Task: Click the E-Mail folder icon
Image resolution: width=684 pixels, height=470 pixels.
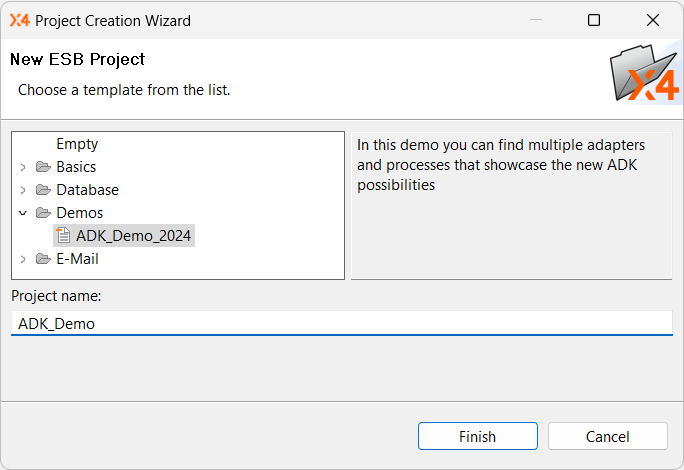Action: (x=43, y=259)
